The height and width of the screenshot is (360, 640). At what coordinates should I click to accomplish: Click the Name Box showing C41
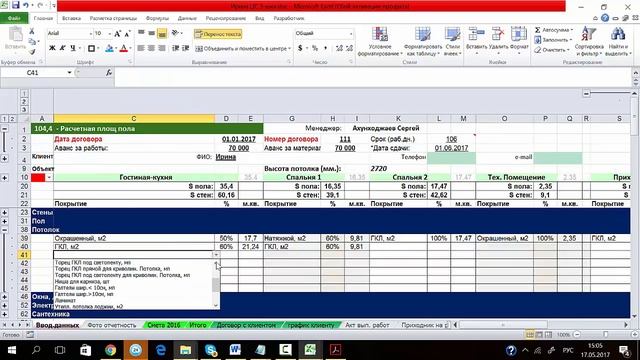click(33, 73)
